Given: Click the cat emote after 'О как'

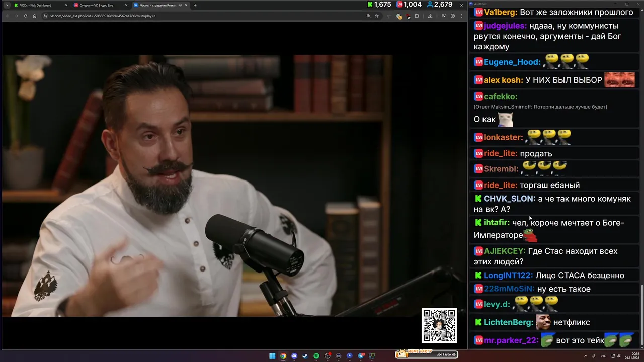Looking at the screenshot, I should click(x=506, y=119).
